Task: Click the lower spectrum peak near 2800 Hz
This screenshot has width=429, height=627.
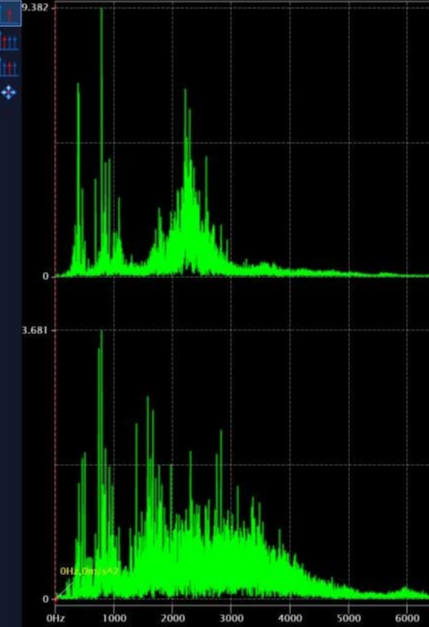Action: [x=221, y=433]
